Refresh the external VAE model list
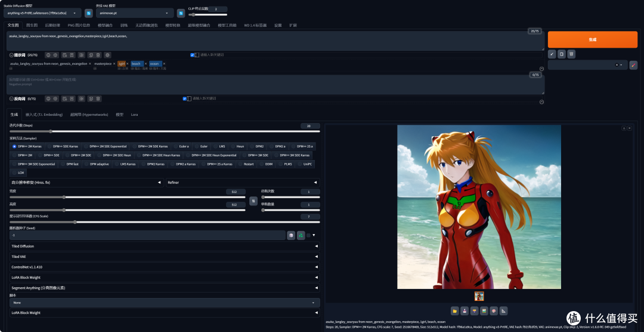The width and height of the screenshot is (644, 332). pyautogui.click(x=181, y=13)
